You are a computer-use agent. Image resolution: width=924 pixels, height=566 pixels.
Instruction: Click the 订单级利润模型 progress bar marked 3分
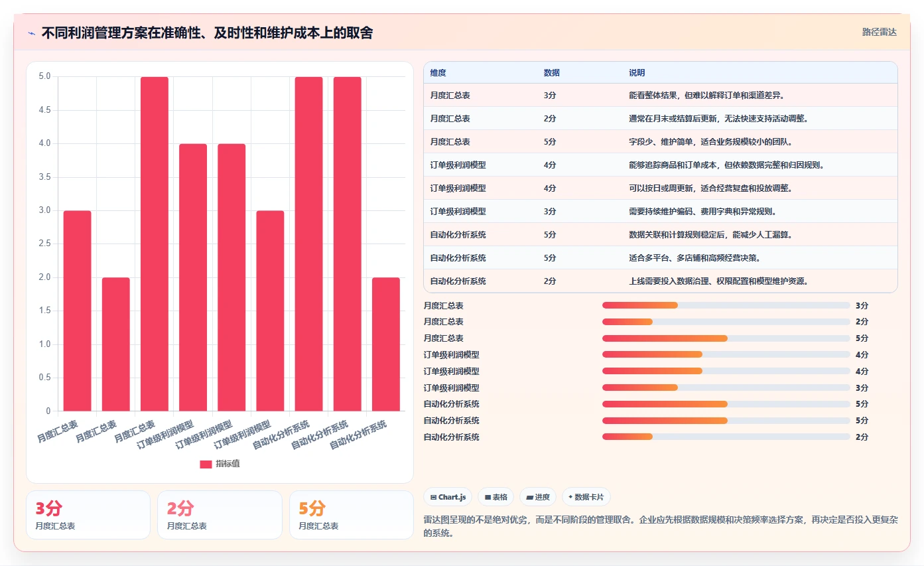726,388
